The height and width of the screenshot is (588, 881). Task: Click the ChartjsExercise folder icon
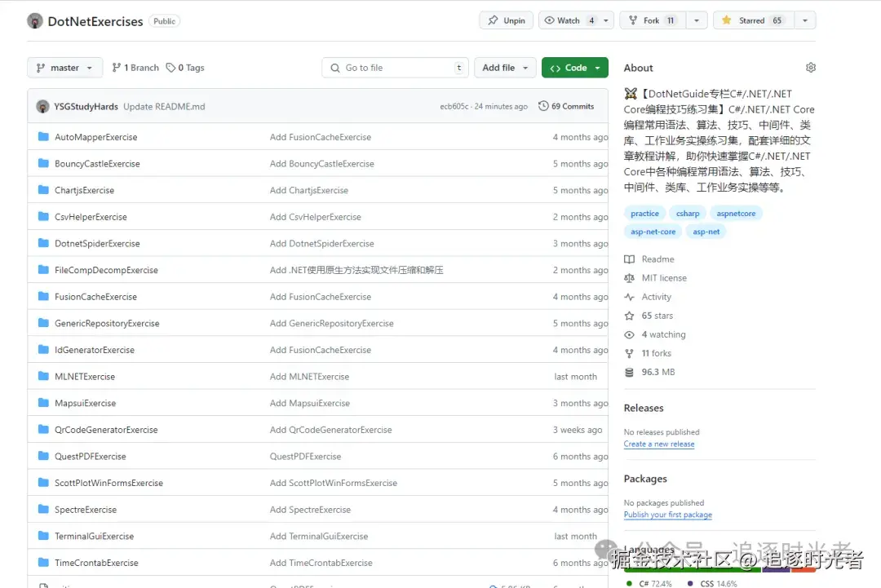[x=43, y=190]
